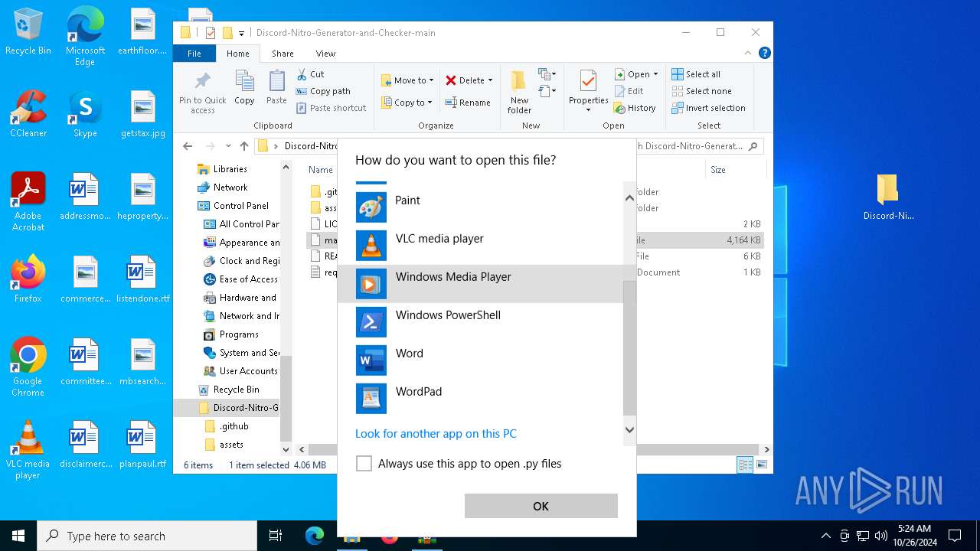The height and width of the screenshot is (551, 980).
Task: Show hidden system tray icons
Action: [x=825, y=536]
